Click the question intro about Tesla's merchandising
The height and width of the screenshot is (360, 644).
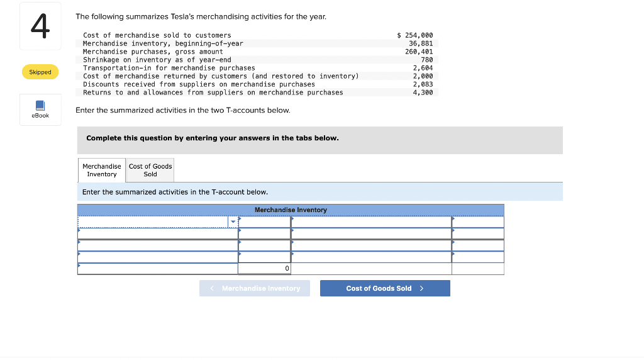coord(201,17)
